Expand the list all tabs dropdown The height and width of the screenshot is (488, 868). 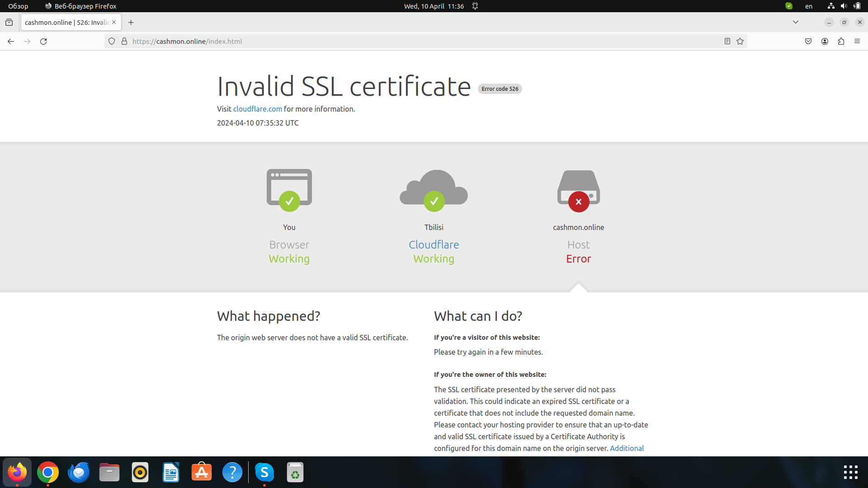click(x=796, y=22)
